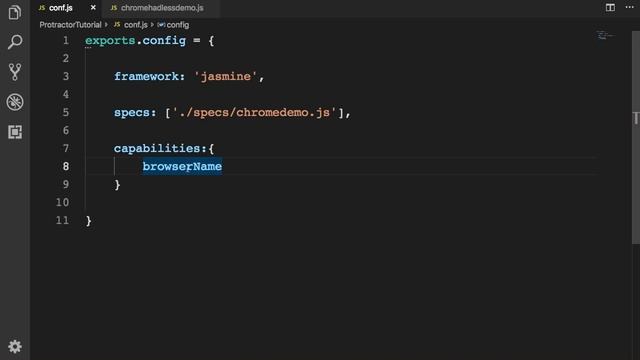Click line number 8 in gutter
This screenshot has height=360, width=640.
pos(66,166)
